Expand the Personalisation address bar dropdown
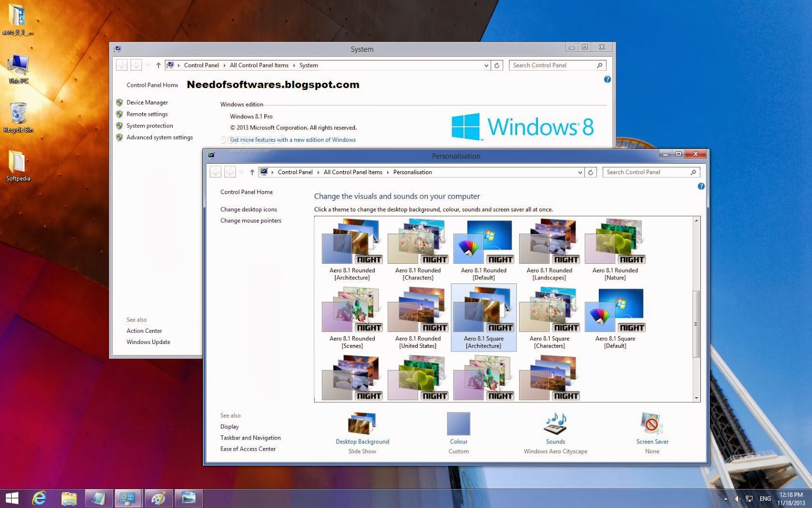 click(580, 172)
